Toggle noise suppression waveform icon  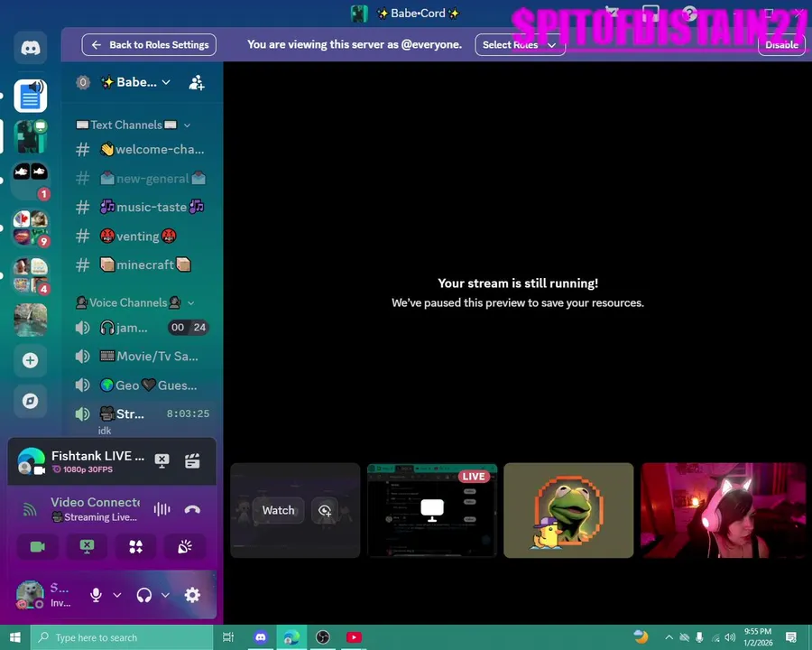pos(162,509)
